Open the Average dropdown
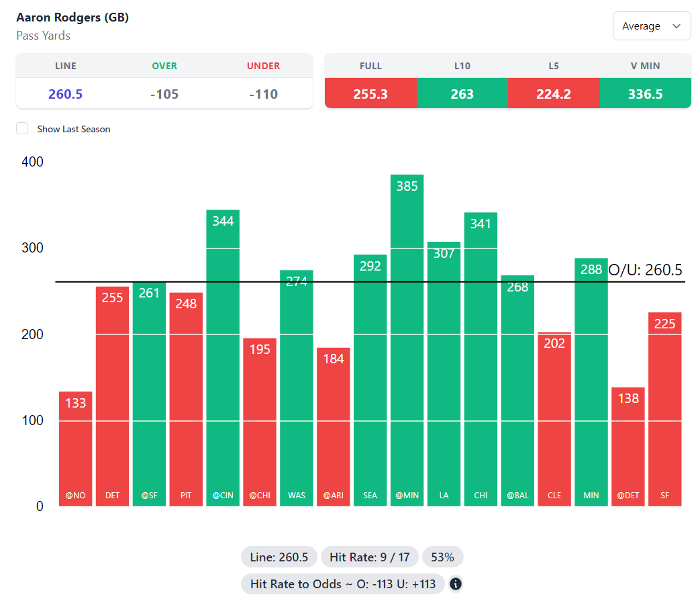Viewport: 700px width, 601px height. click(651, 26)
